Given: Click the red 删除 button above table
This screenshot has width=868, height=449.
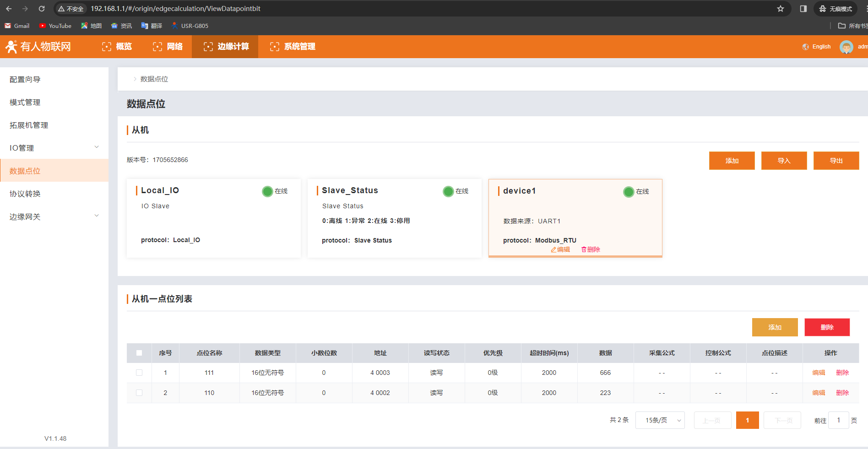Looking at the screenshot, I should (827, 327).
